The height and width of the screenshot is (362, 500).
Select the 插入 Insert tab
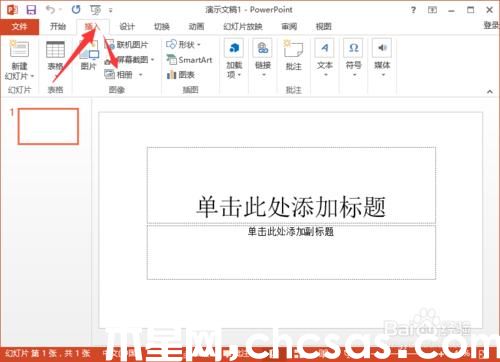pos(92,27)
